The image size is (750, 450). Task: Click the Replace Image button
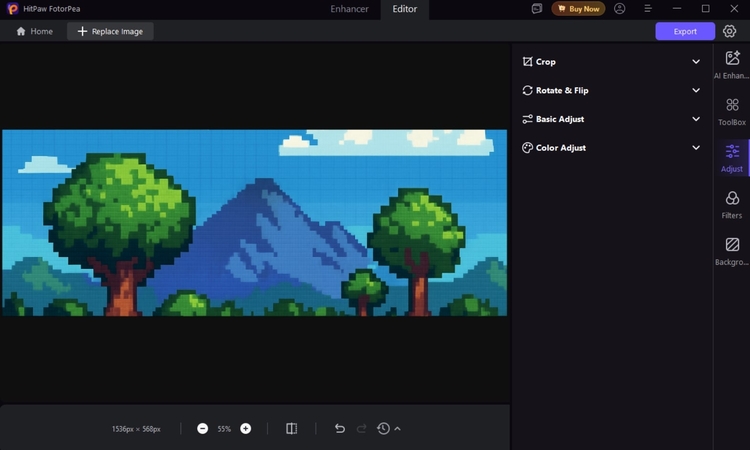pos(110,31)
